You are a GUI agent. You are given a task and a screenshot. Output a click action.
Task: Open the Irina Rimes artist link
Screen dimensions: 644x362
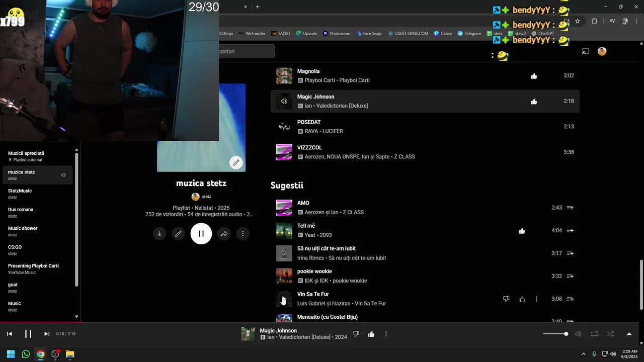pyautogui.click(x=310, y=258)
